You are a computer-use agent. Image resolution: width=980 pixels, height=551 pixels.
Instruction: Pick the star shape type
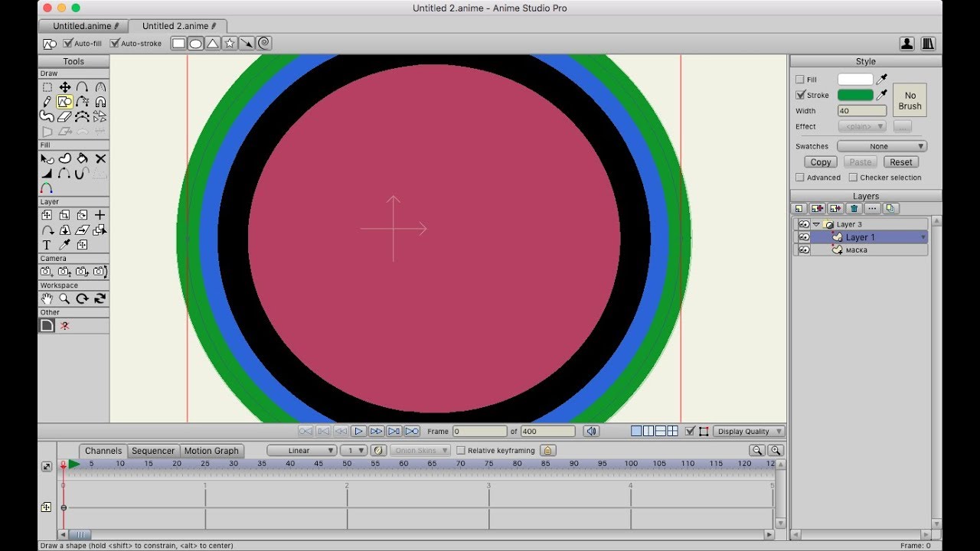click(230, 44)
